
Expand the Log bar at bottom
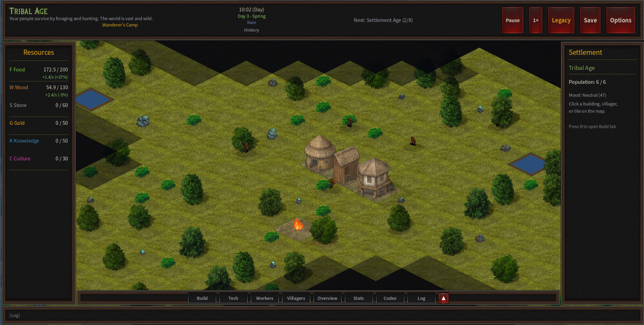tap(322, 315)
